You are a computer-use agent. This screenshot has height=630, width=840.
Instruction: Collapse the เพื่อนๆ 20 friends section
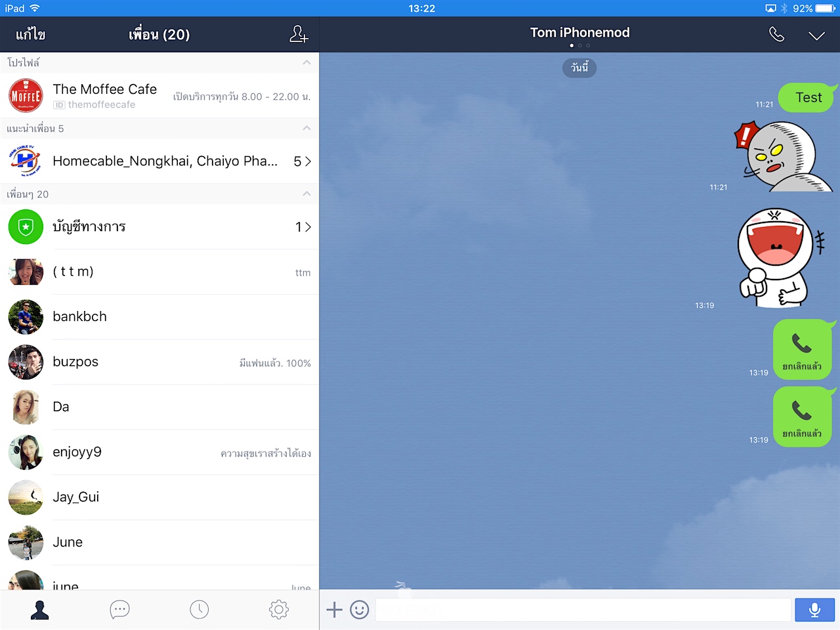tap(306, 194)
